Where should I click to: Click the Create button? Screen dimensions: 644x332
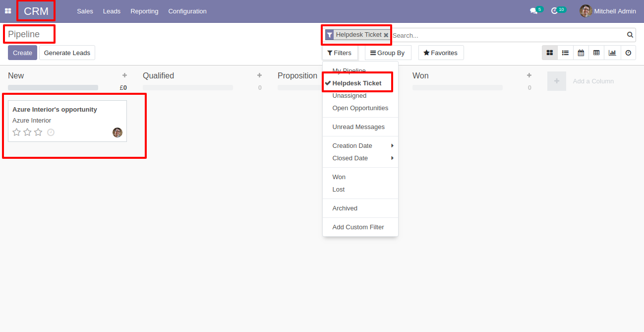22,53
